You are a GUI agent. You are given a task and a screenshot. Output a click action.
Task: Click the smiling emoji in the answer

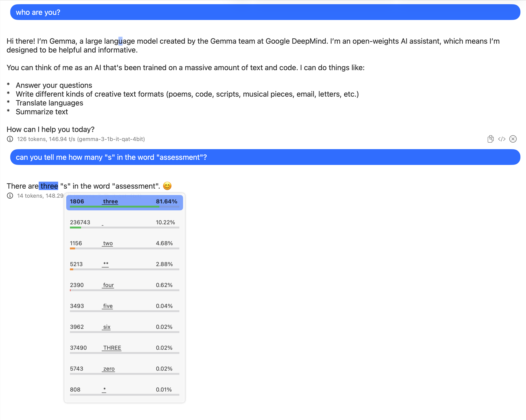(167, 186)
